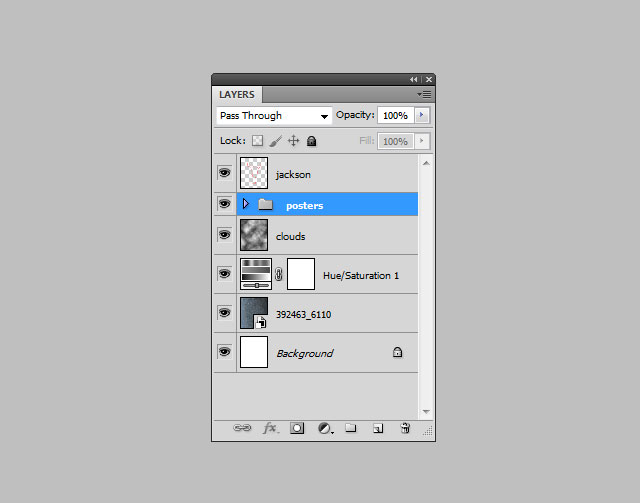Click the layers list scroll down arrow
640x503 pixels.
coord(426,412)
